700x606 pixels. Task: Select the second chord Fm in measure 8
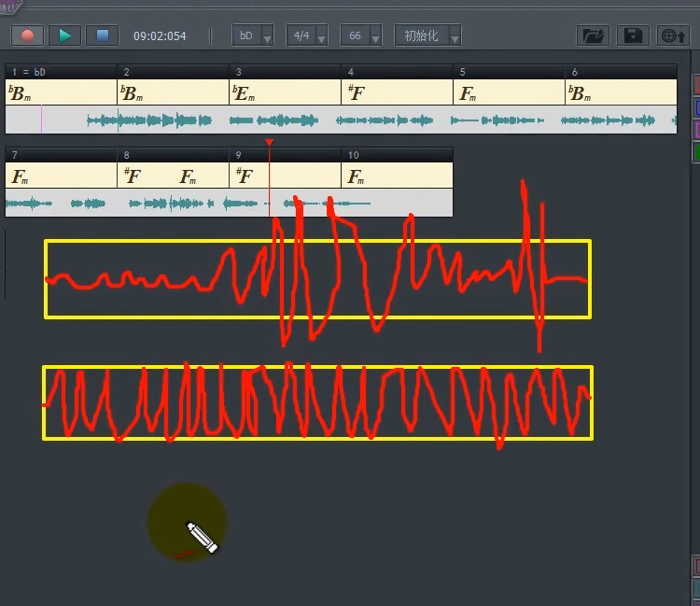pos(188,176)
